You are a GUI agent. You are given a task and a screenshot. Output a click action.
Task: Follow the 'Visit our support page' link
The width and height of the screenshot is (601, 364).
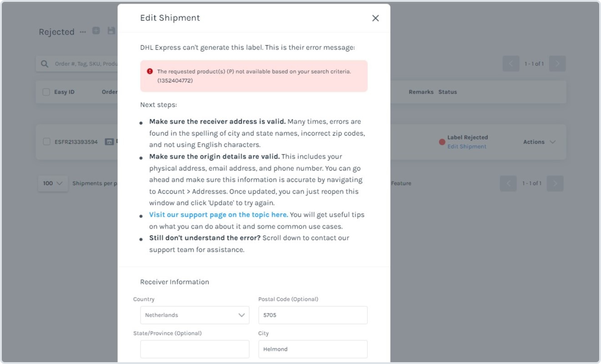point(219,214)
